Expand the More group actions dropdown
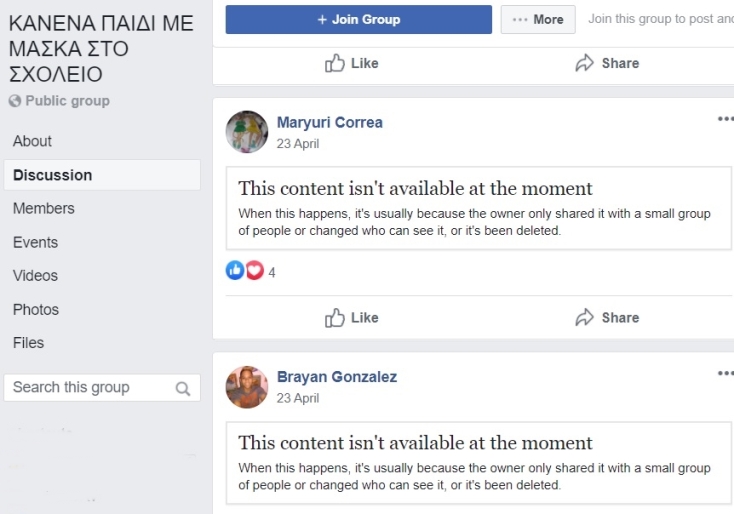734x514 pixels. coord(538,19)
